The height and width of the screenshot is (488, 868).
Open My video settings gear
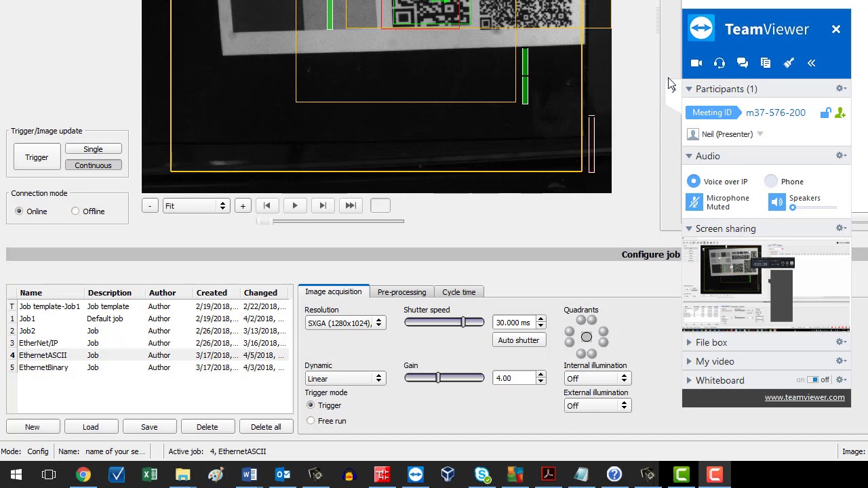(x=841, y=361)
